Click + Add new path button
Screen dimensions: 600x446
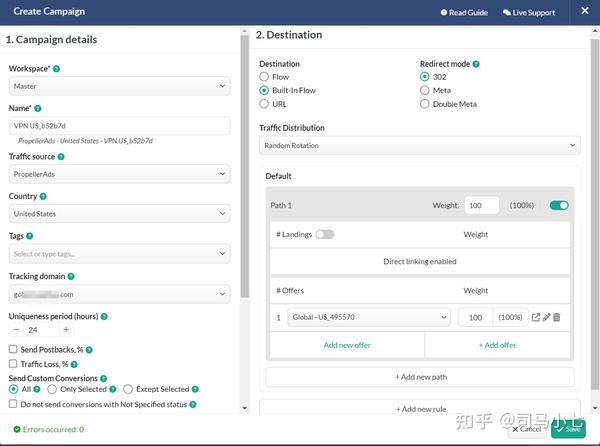click(420, 377)
